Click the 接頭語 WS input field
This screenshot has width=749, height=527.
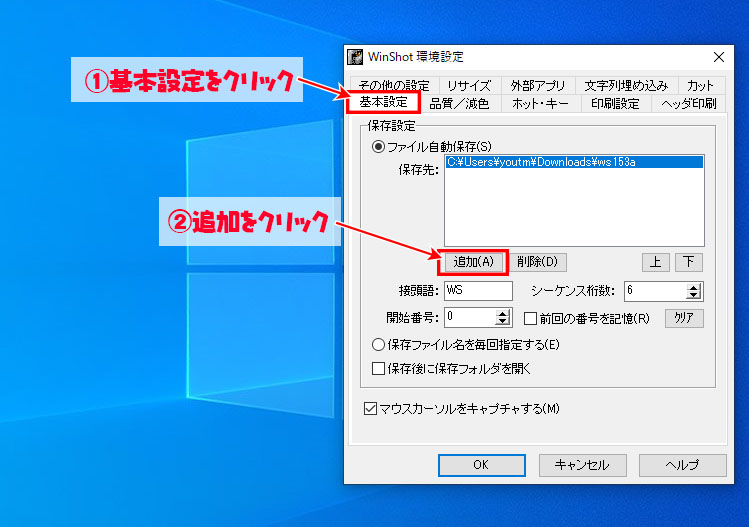click(478, 290)
